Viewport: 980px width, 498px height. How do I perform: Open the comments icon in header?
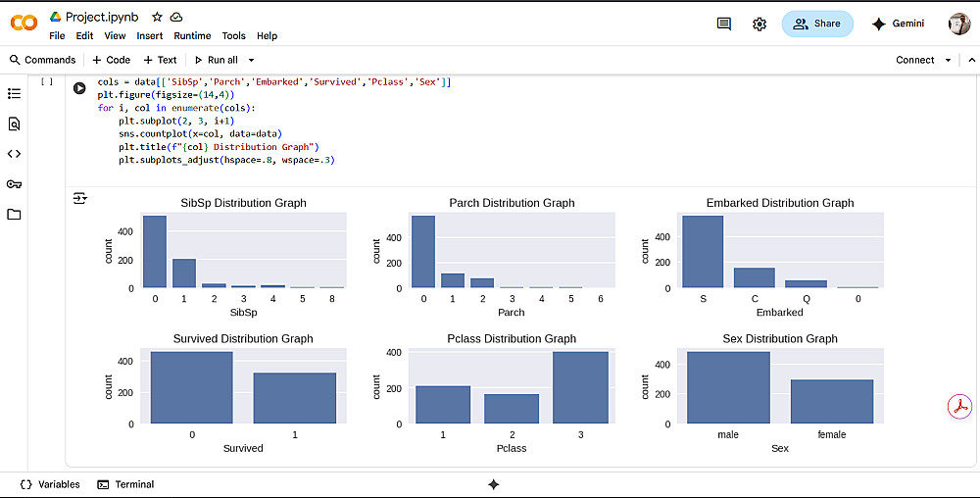click(724, 25)
